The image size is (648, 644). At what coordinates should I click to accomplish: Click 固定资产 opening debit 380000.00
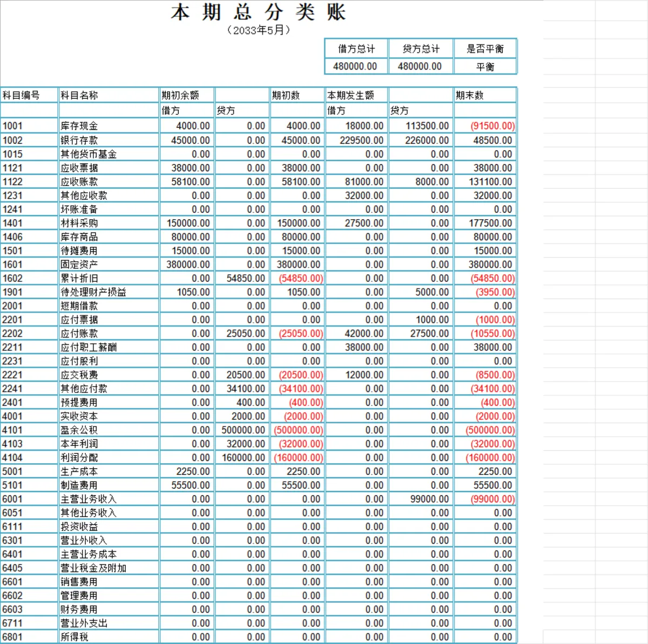[x=188, y=265]
